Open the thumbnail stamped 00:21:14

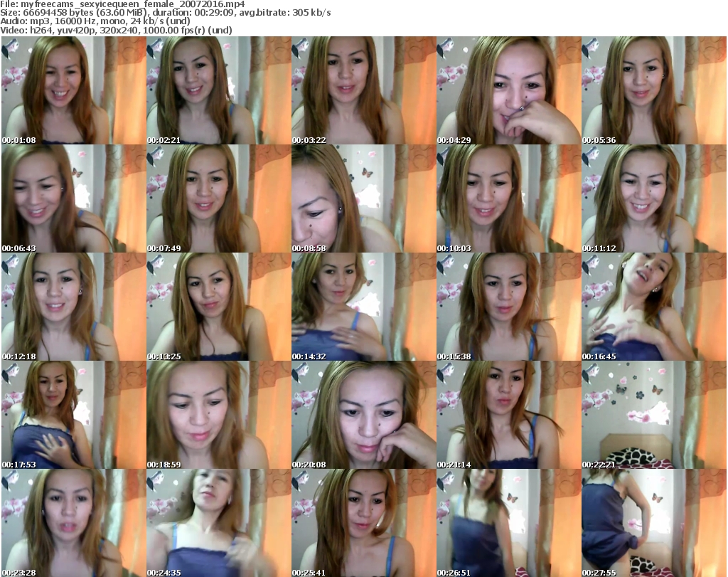click(x=509, y=415)
